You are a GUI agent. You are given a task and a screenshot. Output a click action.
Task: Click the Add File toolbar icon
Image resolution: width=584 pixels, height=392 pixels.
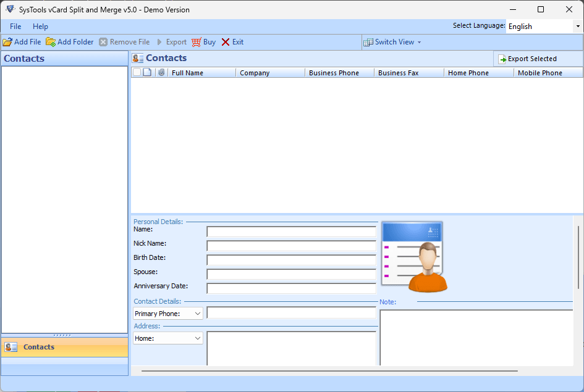pos(7,42)
